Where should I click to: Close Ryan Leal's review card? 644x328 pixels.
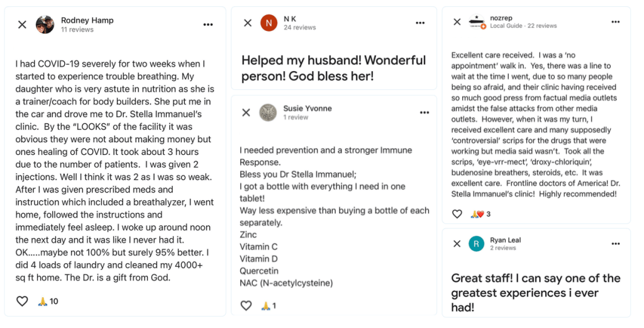pos(457,244)
